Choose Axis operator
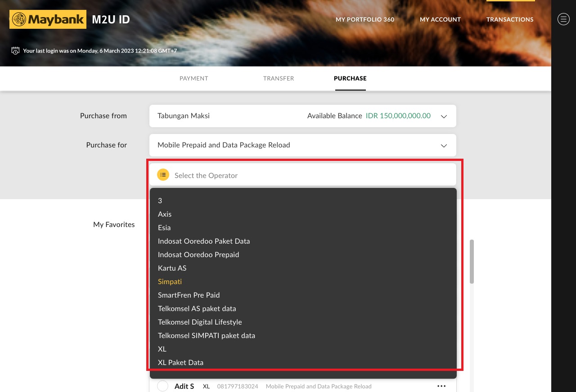576x392 pixels. tap(303, 214)
